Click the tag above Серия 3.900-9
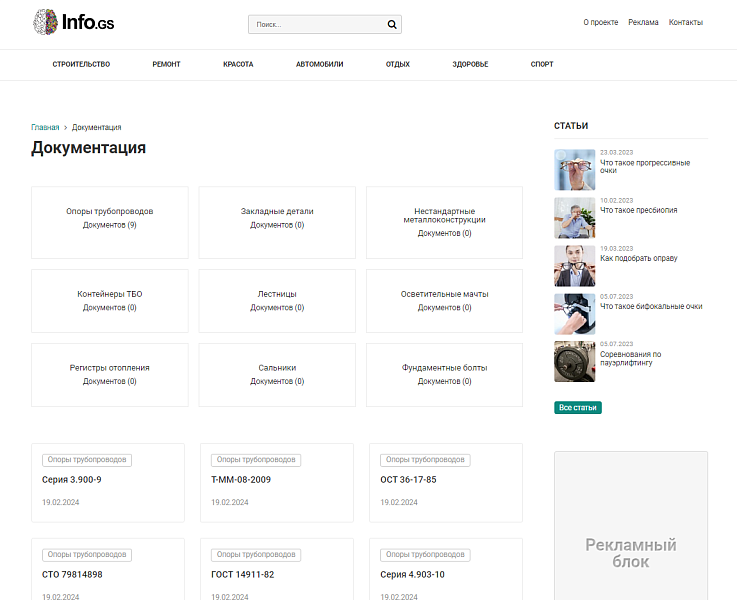The width and height of the screenshot is (737, 600). tap(87, 460)
